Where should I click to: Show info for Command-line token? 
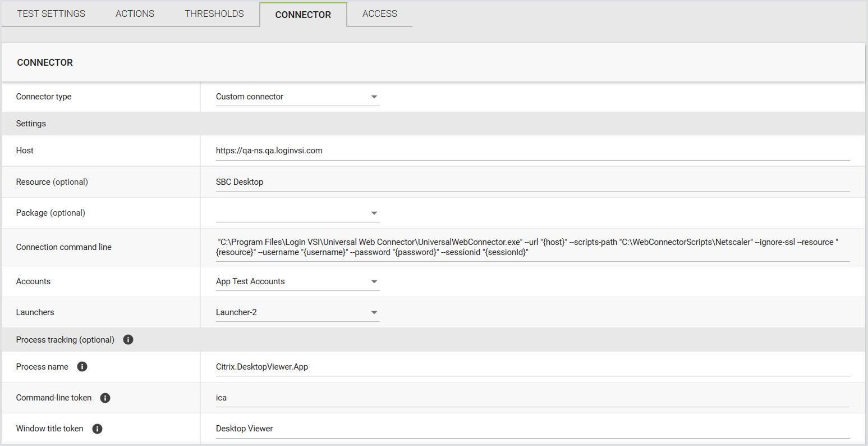point(105,398)
